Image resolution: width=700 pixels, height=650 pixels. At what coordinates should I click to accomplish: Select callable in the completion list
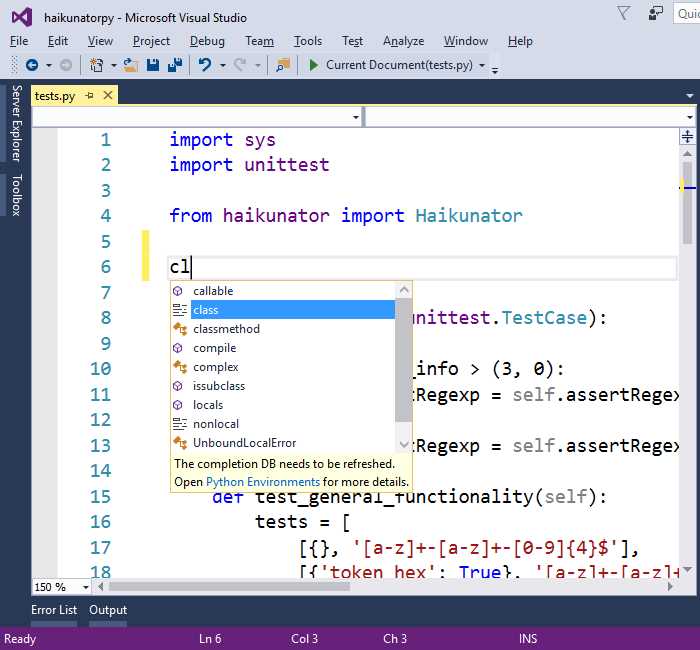[x=283, y=291]
